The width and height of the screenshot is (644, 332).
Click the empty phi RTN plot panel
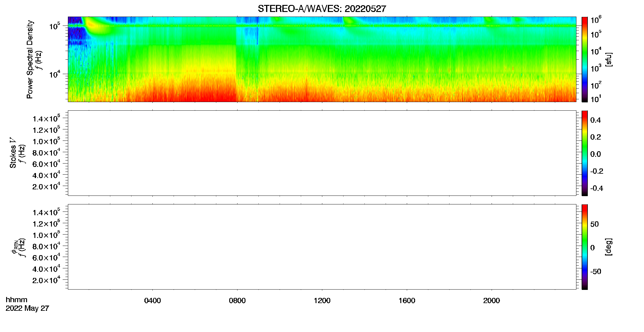[x=322, y=247]
